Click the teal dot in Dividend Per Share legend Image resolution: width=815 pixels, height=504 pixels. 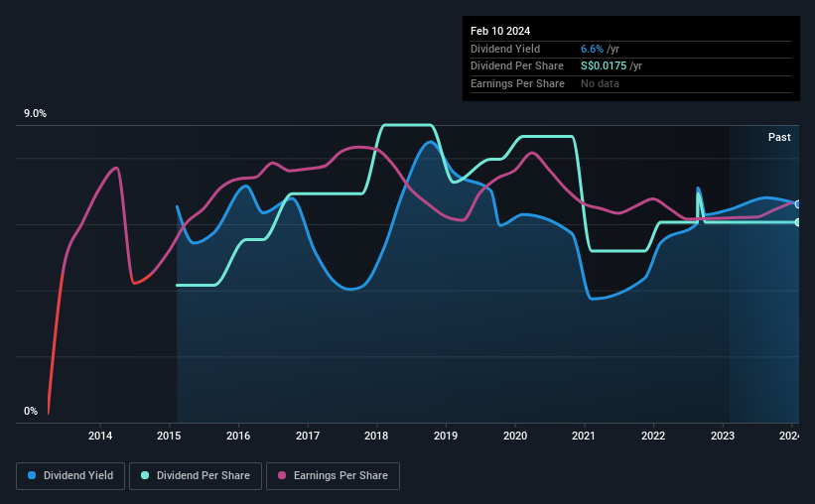pos(146,476)
